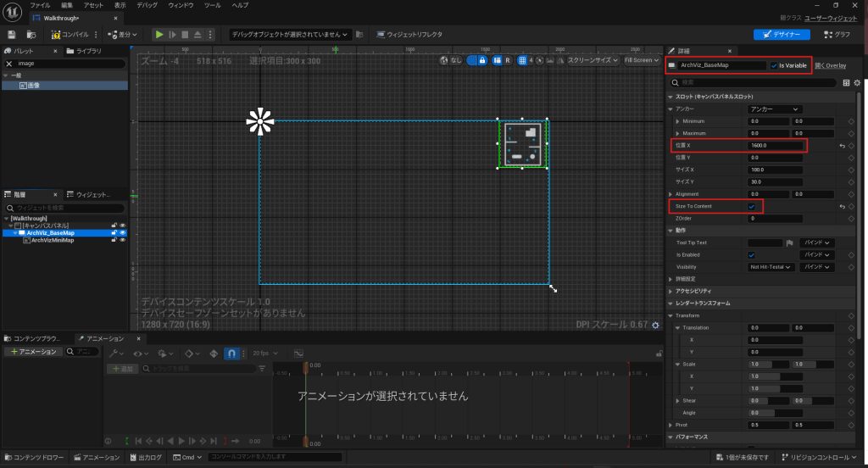The height and width of the screenshot is (468, 868).
Task: Toggle the Size To Content checkbox
Action: (x=751, y=206)
